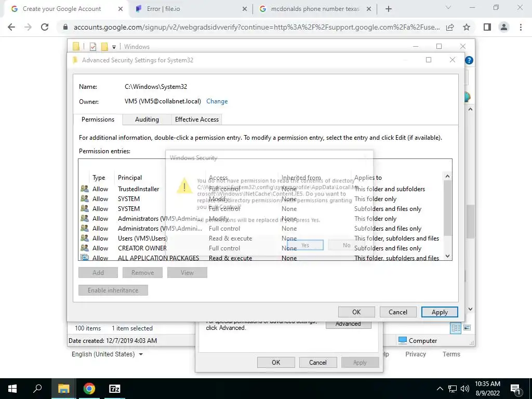This screenshot has width=532, height=399.
Task: Switch Explorer to details view
Action: click(x=456, y=328)
